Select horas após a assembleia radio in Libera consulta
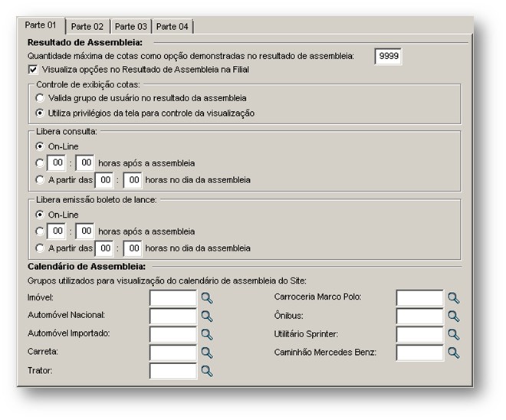The image size is (506, 420). click(40, 163)
